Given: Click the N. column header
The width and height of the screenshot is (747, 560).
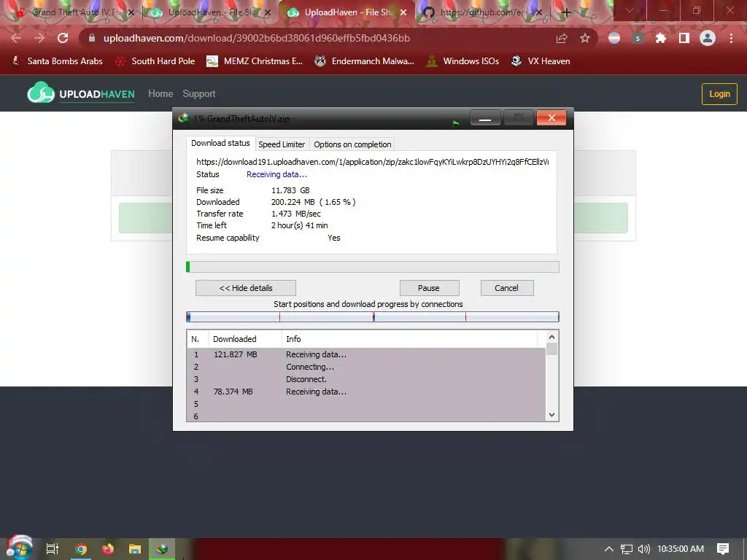Looking at the screenshot, I should click(197, 339).
